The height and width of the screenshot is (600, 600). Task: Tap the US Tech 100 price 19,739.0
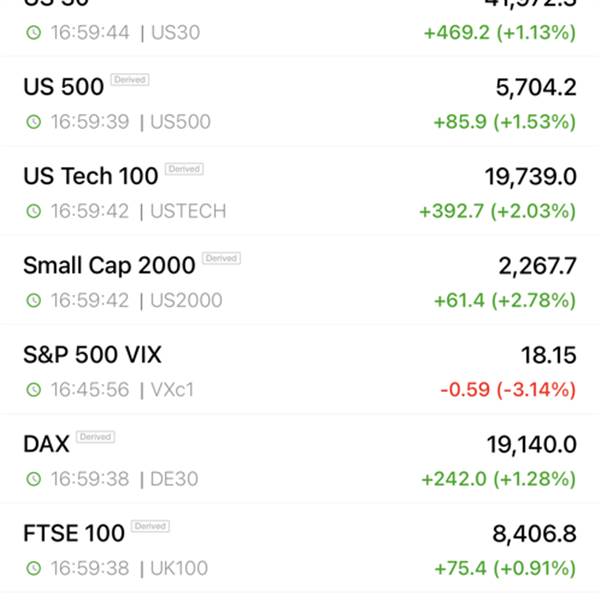coord(531,177)
